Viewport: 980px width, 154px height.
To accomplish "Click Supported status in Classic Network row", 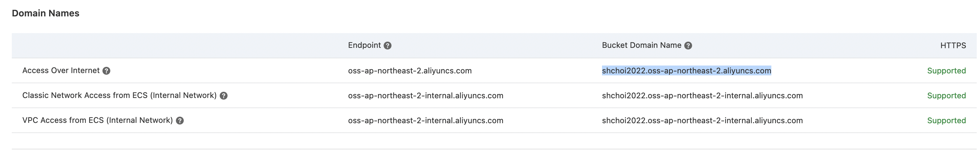I will click(946, 95).
